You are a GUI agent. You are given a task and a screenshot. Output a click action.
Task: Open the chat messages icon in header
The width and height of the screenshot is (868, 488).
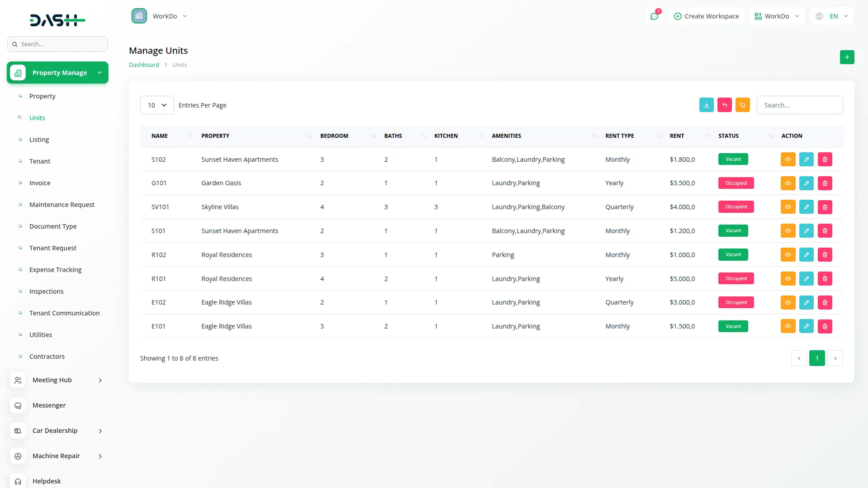(654, 16)
